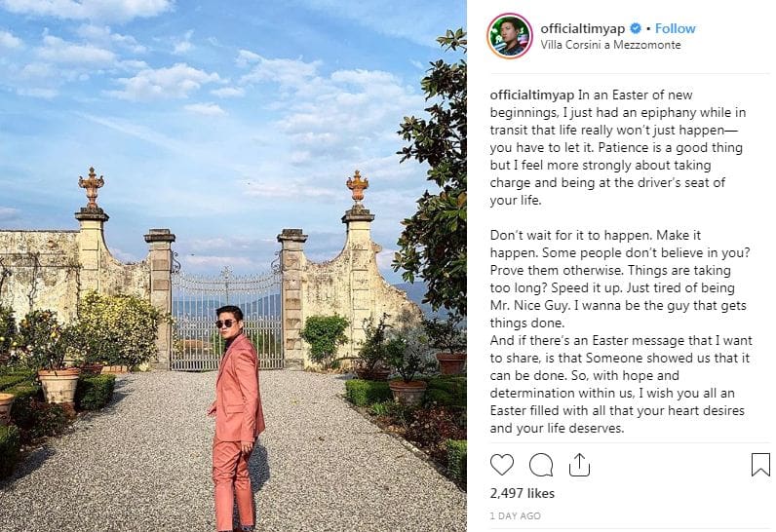The height and width of the screenshot is (532, 776).
Task: Open comments via the speech bubble icon
Action: (541, 465)
